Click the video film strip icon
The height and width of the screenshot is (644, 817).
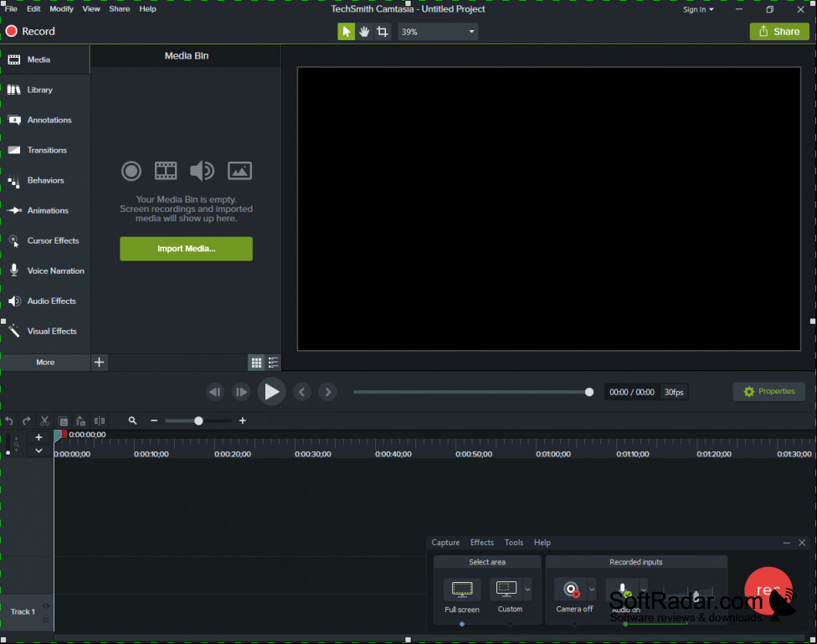pos(166,171)
